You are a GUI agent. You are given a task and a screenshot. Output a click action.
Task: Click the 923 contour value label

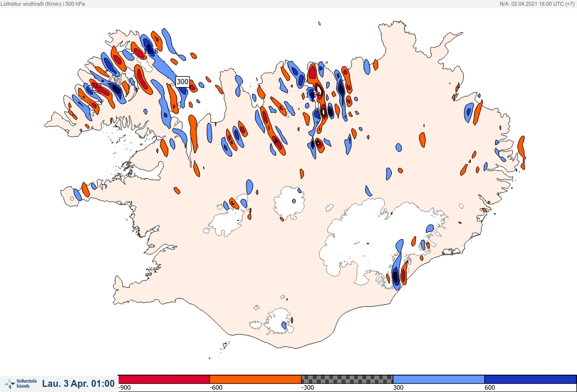coord(96,86)
